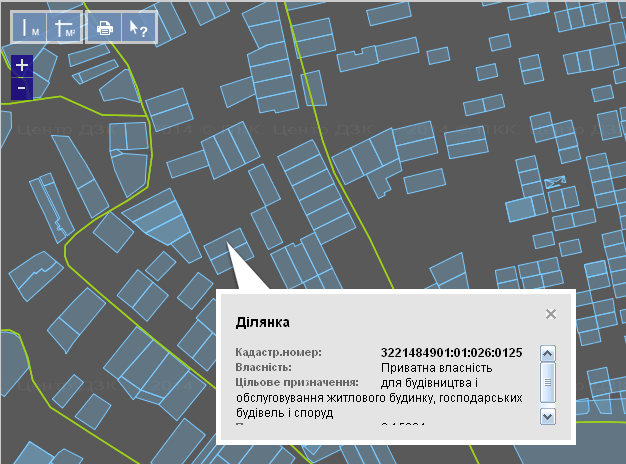Click the purpose text 'будівель і споруд'
The height and width of the screenshot is (464, 626).
tap(284, 412)
